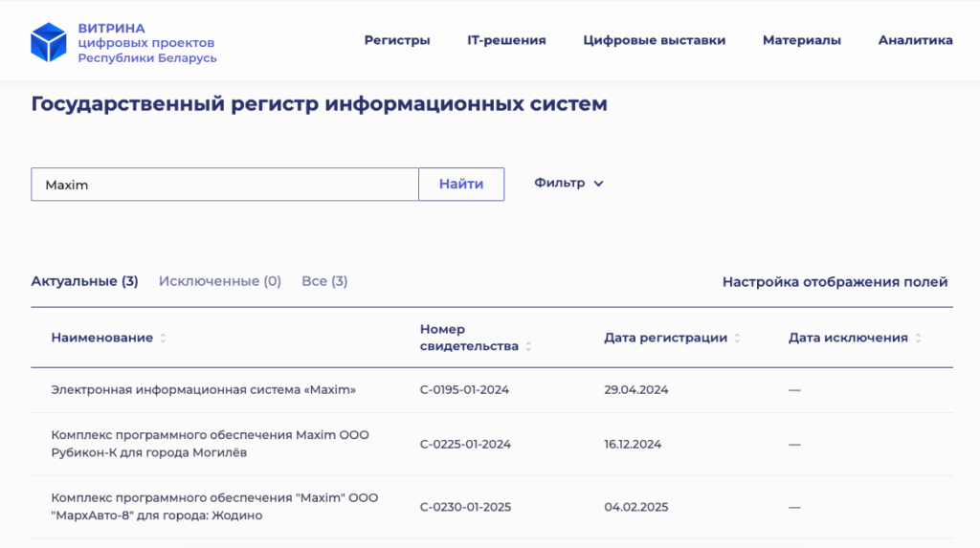Focus the search field containing Maxim
The image size is (980, 548).
(225, 185)
